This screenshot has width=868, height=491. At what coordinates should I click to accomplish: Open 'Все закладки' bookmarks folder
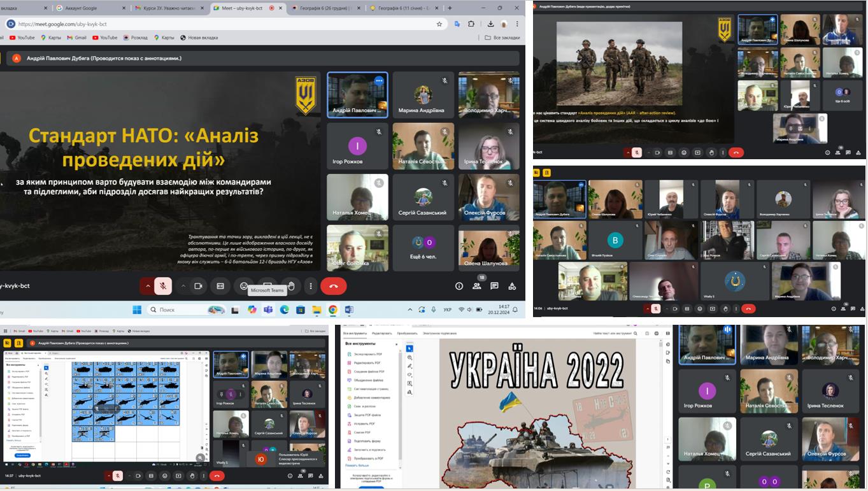[x=502, y=38]
